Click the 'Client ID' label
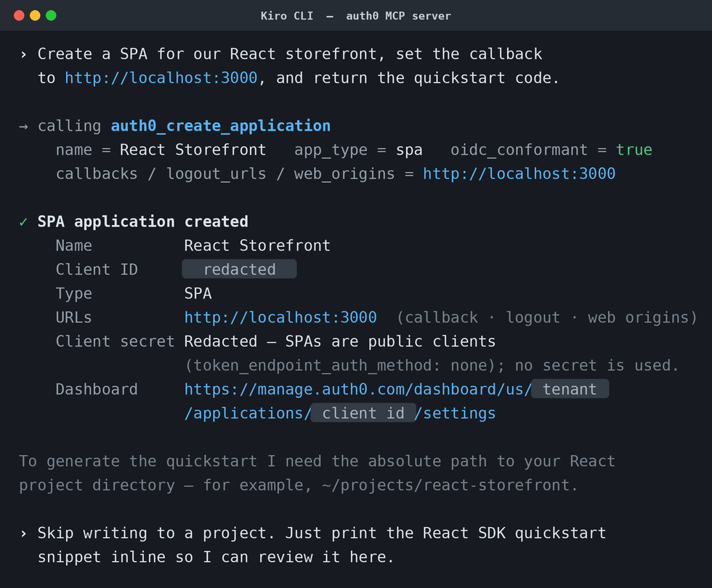This screenshot has height=588, width=712. point(97,269)
